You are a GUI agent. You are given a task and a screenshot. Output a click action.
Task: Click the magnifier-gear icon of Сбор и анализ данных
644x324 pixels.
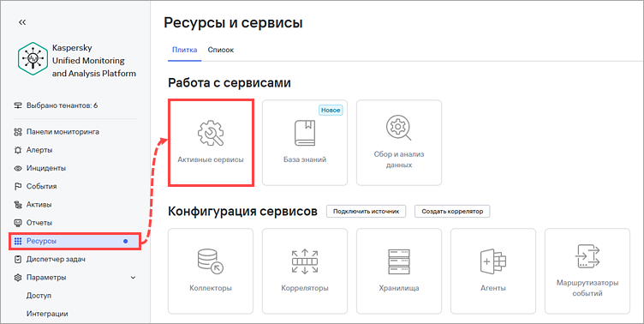pos(398,128)
